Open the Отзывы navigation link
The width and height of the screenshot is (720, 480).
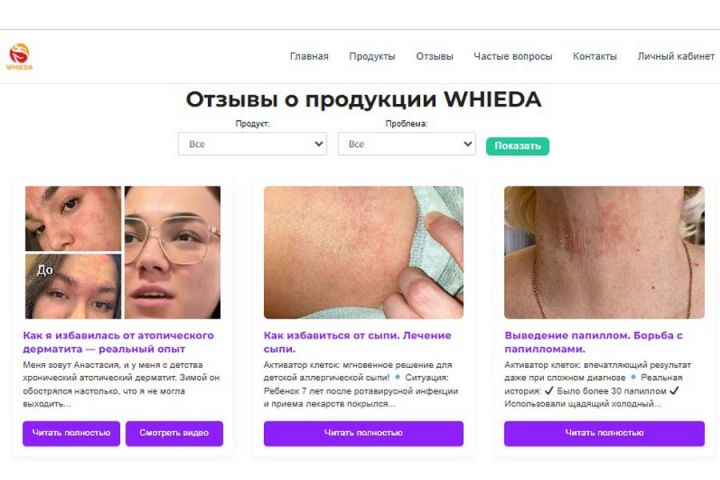pyautogui.click(x=434, y=56)
